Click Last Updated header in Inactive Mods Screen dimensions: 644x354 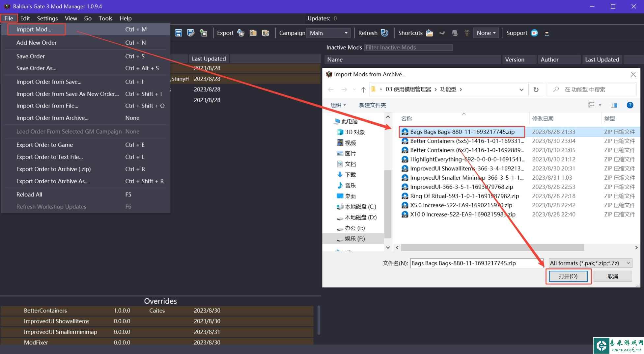point(602,60)
